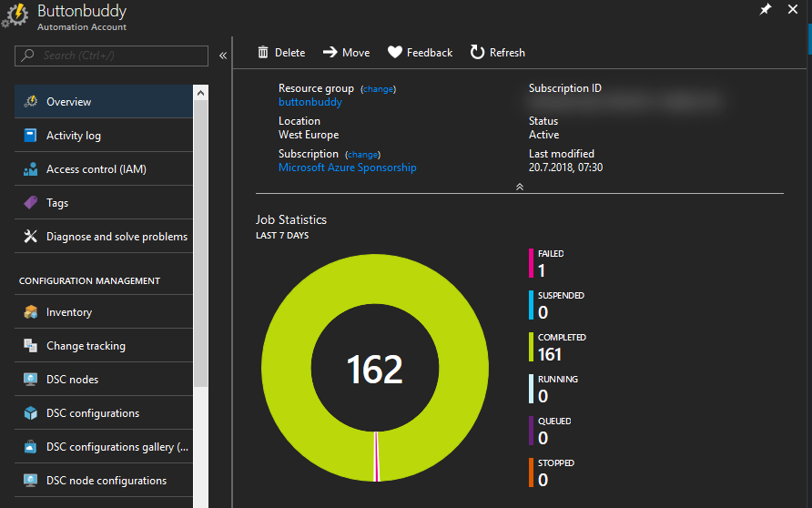Click the Change tracking icon
Image resolution: width=812 pixels, height=508 pixels.
(31, 345)
